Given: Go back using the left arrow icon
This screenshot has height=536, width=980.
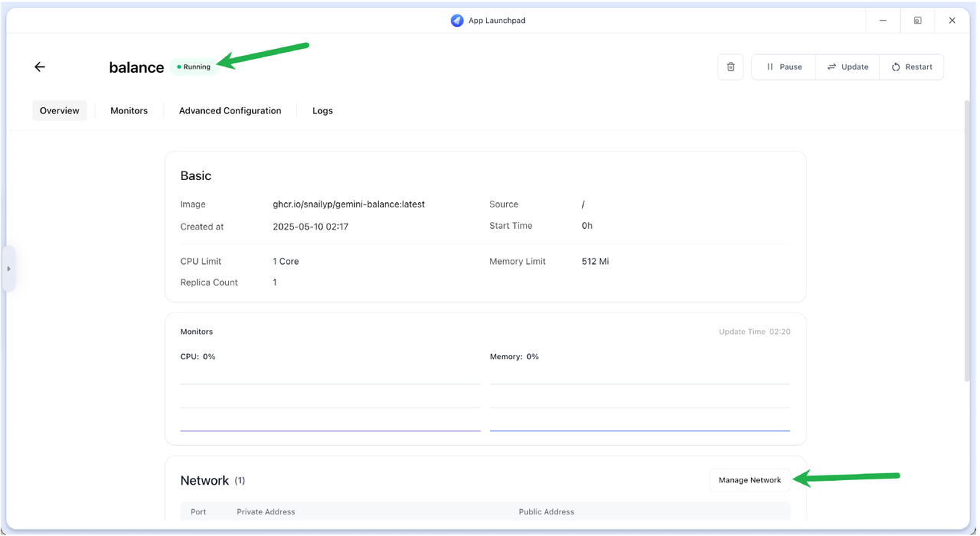Looking at the screenshot, I should tap(40, 67).
